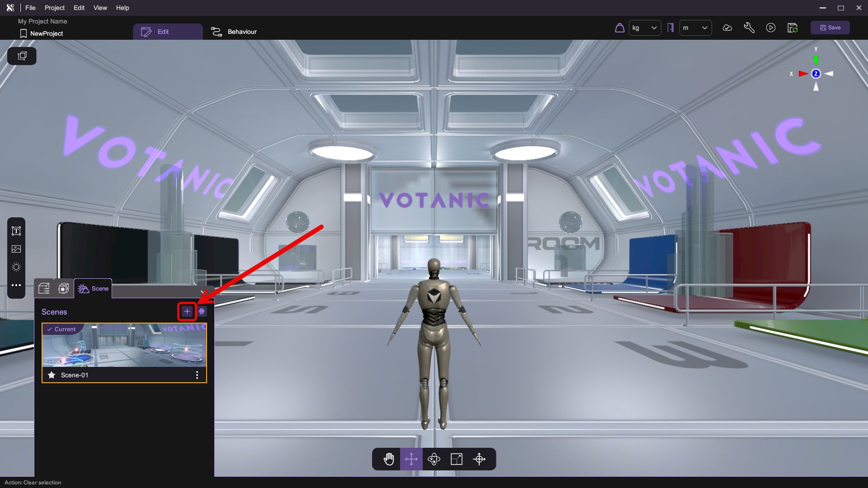Open the m length unit dropdown
This screenshot has height=488, width=868.
point(695,28)
